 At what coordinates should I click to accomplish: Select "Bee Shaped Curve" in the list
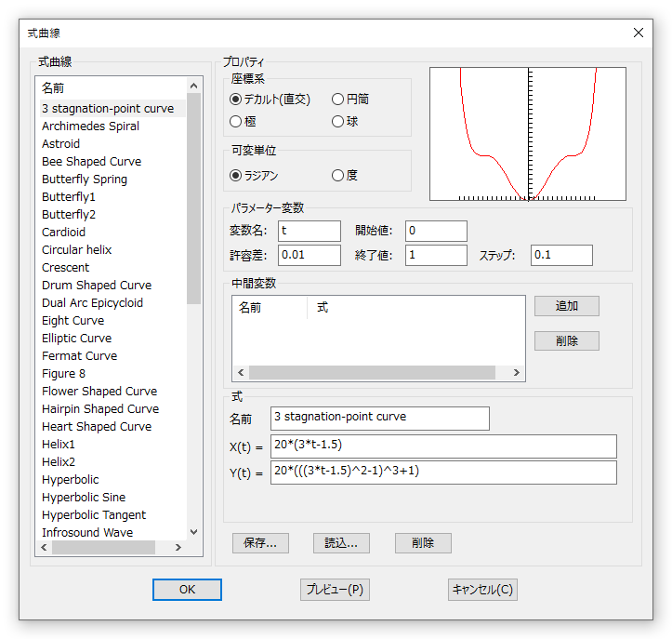(91, 161)
